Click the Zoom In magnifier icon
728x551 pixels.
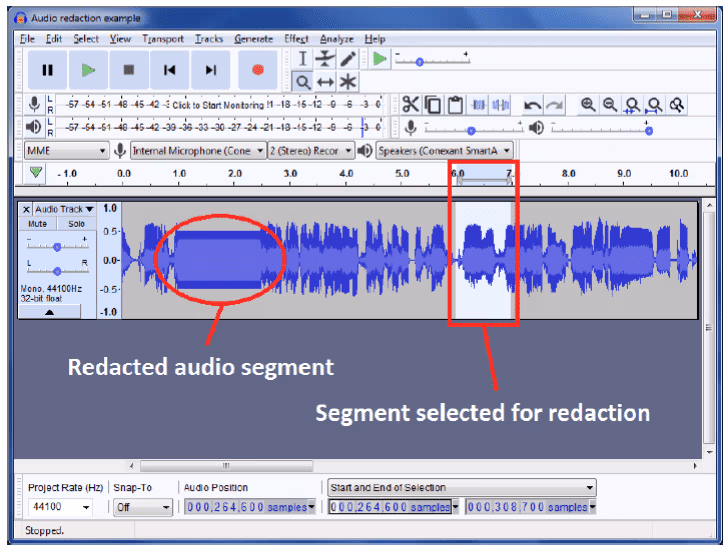(588, 105)
